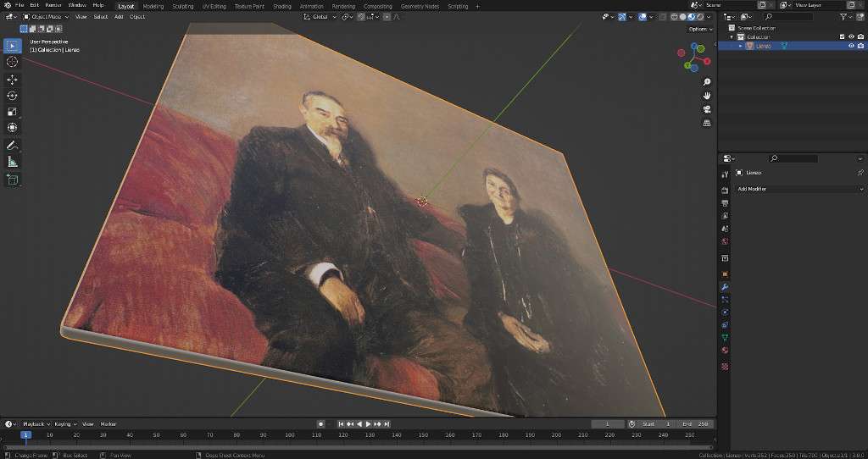868x459 pixels.
Task: Switch to the UV Editing workspace tab
Action: point(214,6)
